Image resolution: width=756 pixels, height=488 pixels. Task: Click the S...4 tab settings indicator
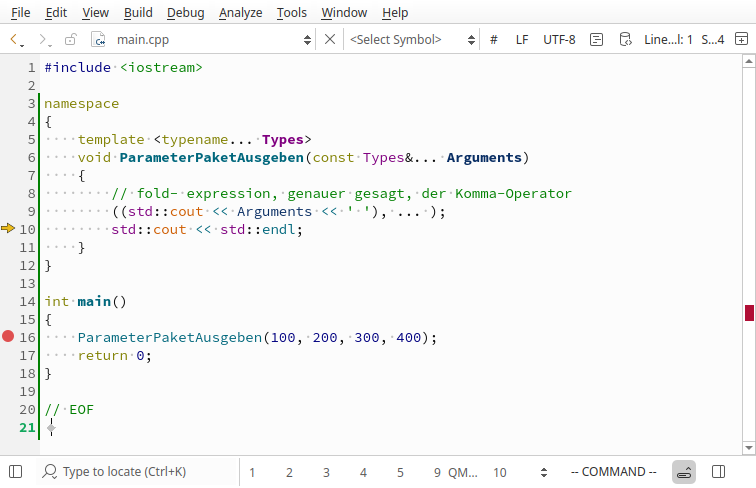[x=713, y=40]
